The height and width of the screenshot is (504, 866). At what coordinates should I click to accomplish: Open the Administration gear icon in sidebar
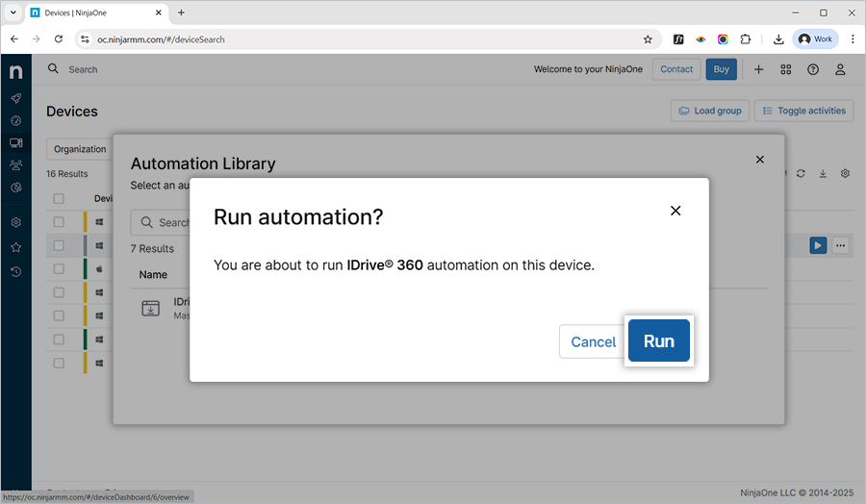point(15,222)
